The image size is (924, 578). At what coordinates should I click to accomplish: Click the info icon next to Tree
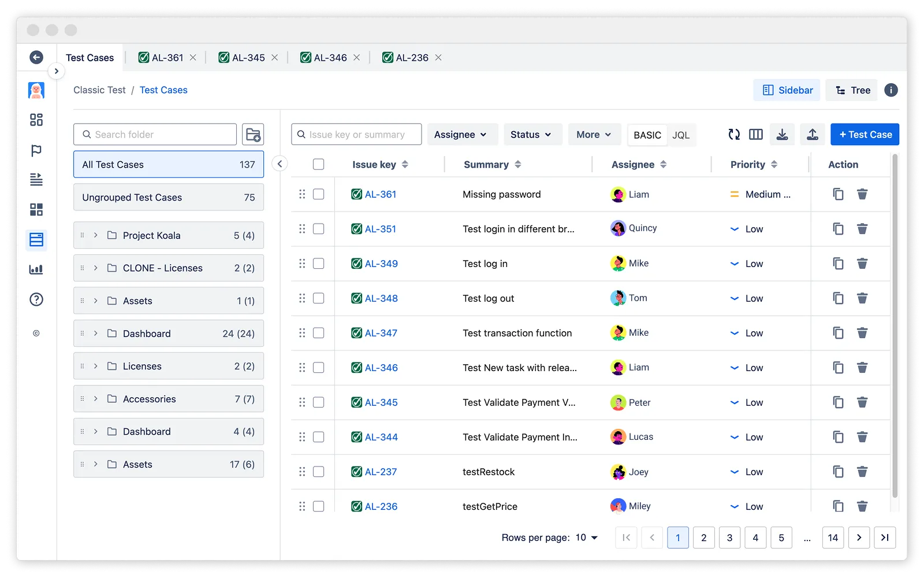pyautogui.click(x=891, y=90)
